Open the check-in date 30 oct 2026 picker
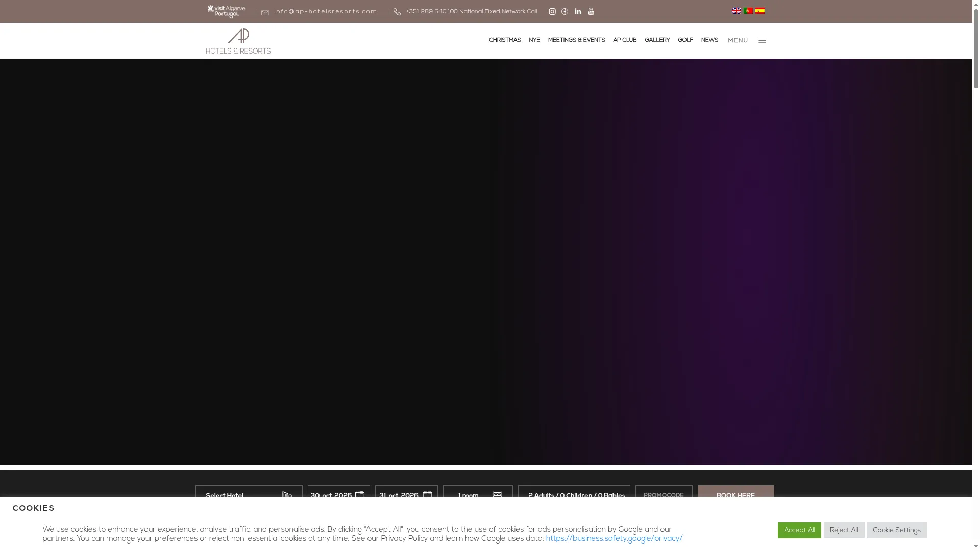This screenshot has width=980, height=551. click(339, 495)
